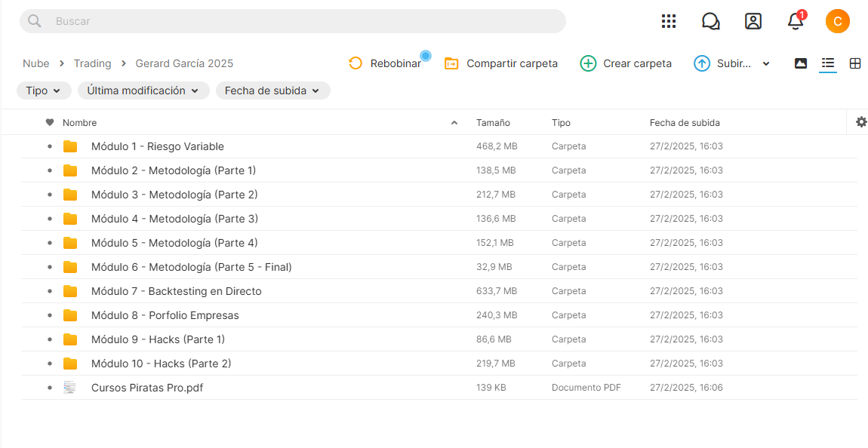Image resolution: width=868 pixels, height=448 pixels.
Task: Select Módulo 3 - Metodología (Parte 2) folder icon
Action: 70,195
